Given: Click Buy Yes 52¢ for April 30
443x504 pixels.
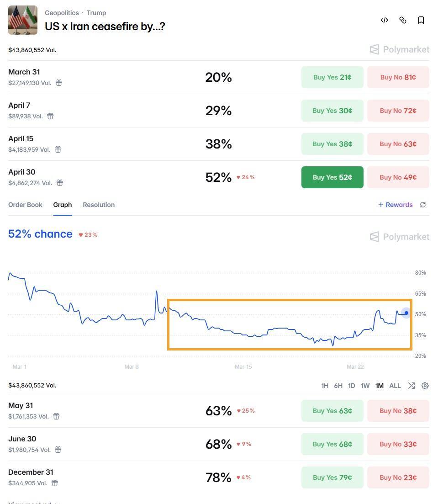Looking at the screenshot, I should coord(332,177).
